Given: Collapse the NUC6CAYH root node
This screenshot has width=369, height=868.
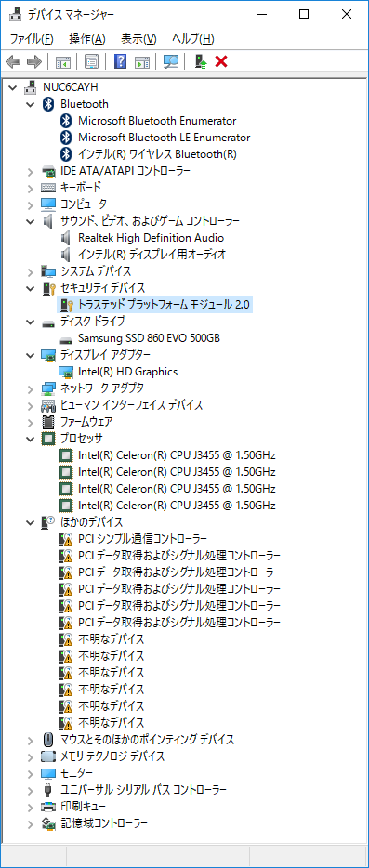Looking at the screenshot, I should (x=13, y=87).
